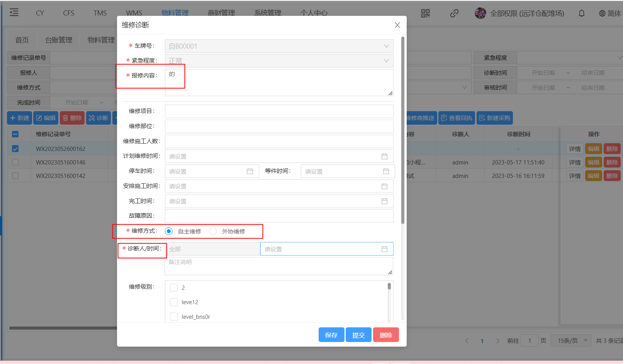Open calendar icon for 完工时间
623x364 pixels.
(384, 201)
